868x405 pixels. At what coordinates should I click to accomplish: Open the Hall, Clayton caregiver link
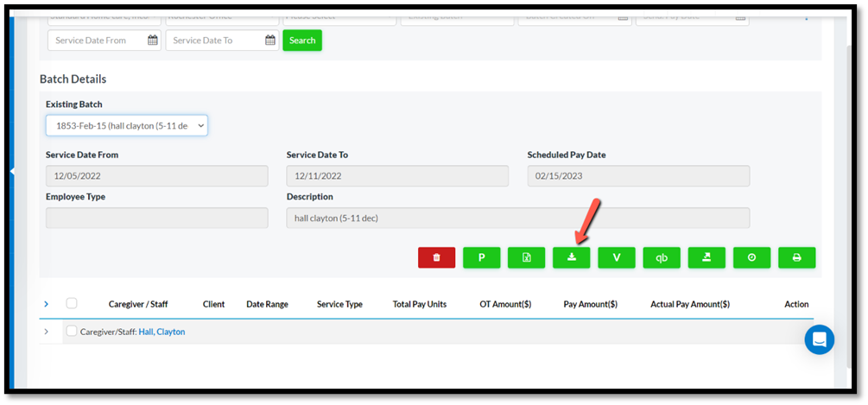[162, 332]
